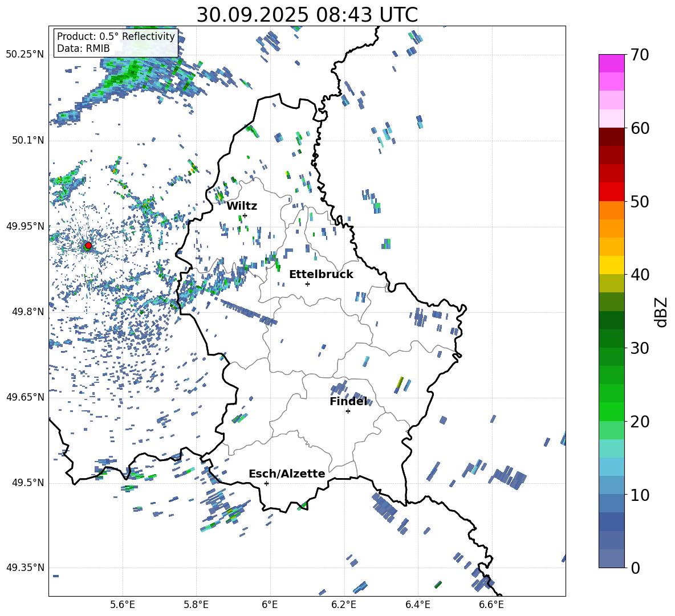This screenshot has width=675, height=616.
Task: Pick the bright red colorbar segment above 50
Action: click(612, 191)
